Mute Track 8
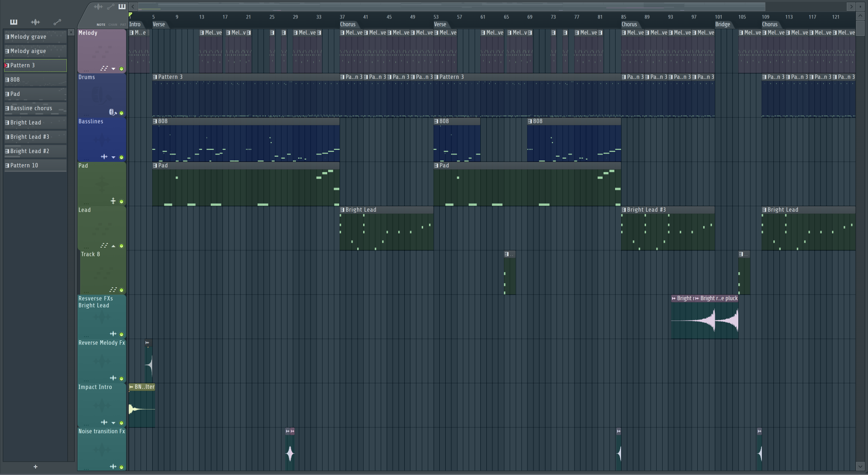 (121, 290)
